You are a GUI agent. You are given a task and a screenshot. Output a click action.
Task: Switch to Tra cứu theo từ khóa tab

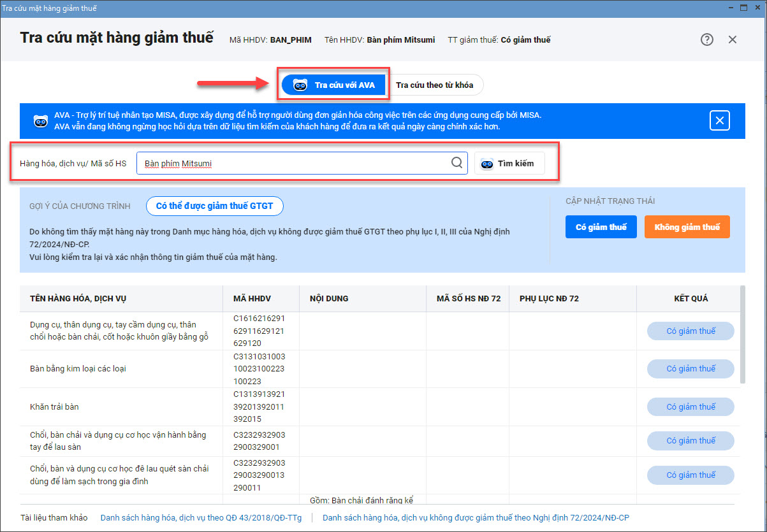[x=434, y=85]
